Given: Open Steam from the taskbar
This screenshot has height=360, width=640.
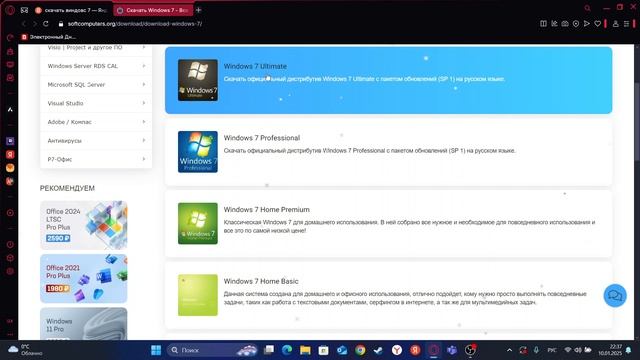Looking at the screenshot, I should (378, 350).
